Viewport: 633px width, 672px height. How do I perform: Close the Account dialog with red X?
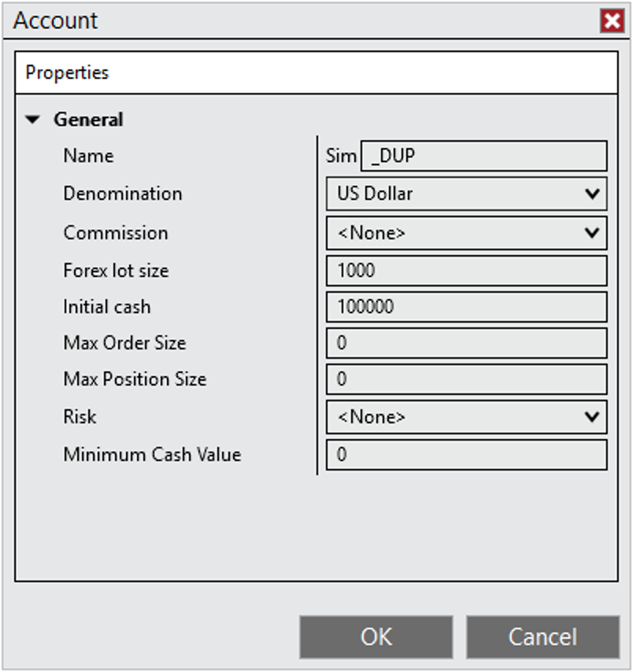coord(612,20)
